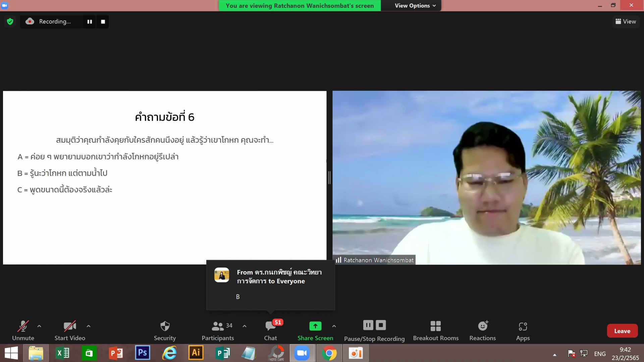The image size is (644, 362).
Task: Open Internet Explorer from taskbar
Action: [169, 353]
